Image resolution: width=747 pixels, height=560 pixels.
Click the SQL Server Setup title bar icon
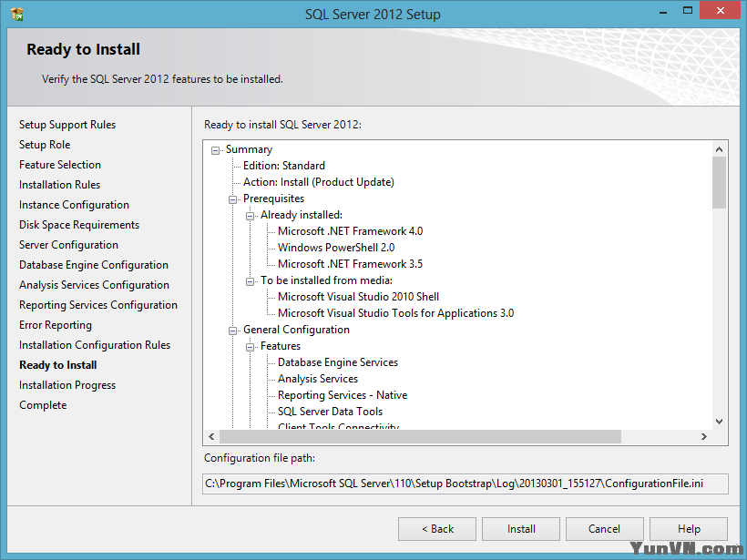click(x=16, y=14)
